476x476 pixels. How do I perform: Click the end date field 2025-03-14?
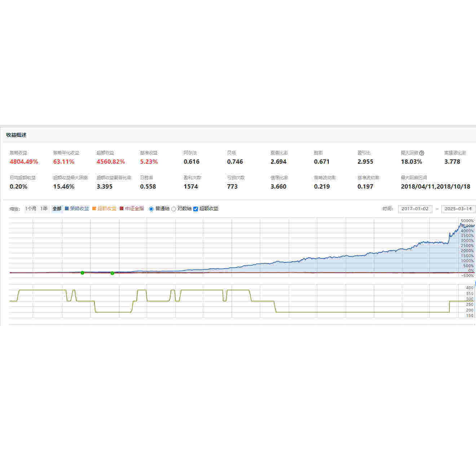pyautogui.click(x=458, y=209)
